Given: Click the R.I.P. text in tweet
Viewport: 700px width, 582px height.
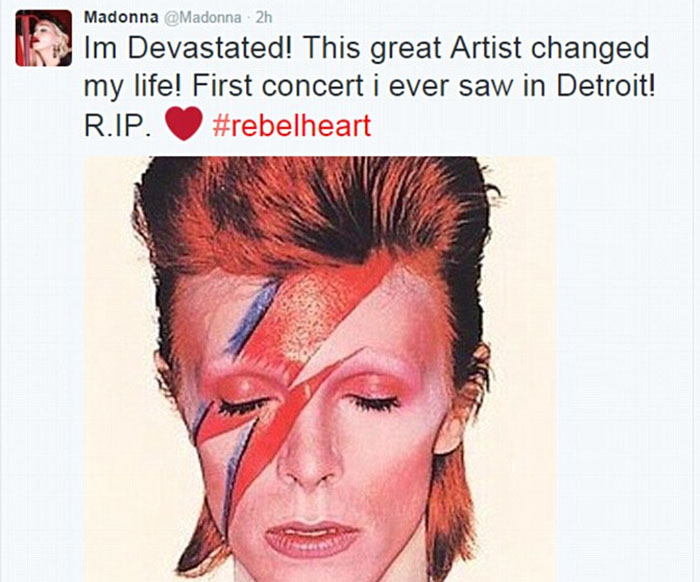Looking at the screenshot, I should pos(117,125).
